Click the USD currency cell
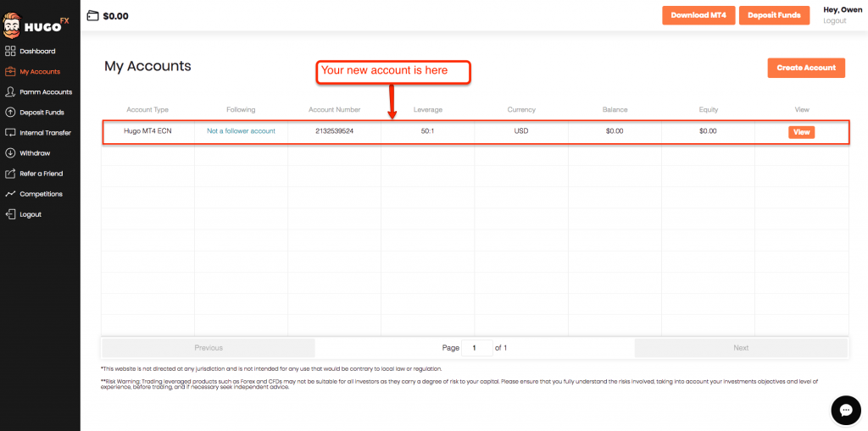The width and height of the screenshot is (868, 431). [x=521, y=131]
